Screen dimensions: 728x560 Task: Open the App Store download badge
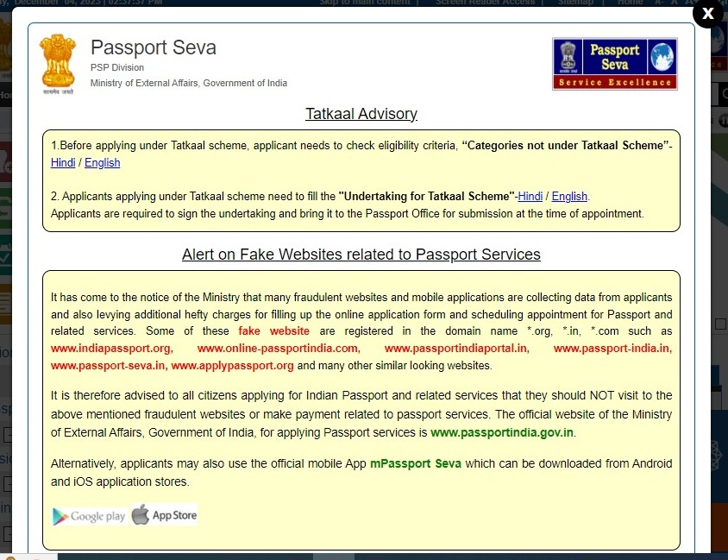[x=165, y=515]
